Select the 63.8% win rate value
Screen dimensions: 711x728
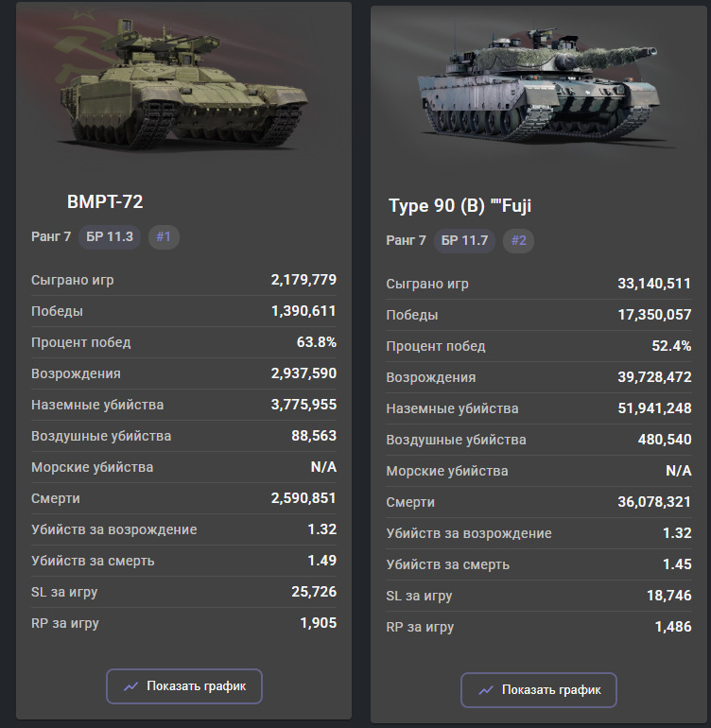click(x=317, y=342)
